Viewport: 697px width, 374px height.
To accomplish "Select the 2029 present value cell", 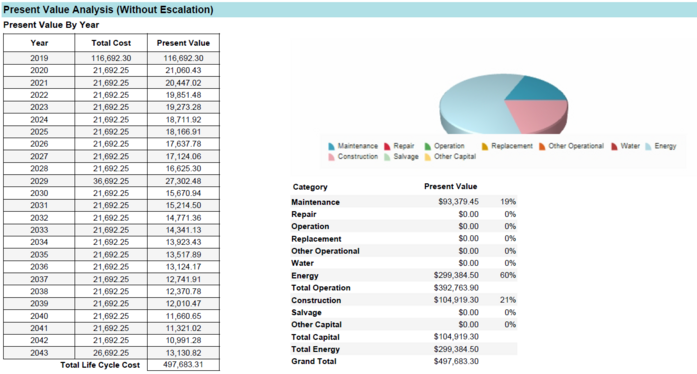I will pos(183,181).
